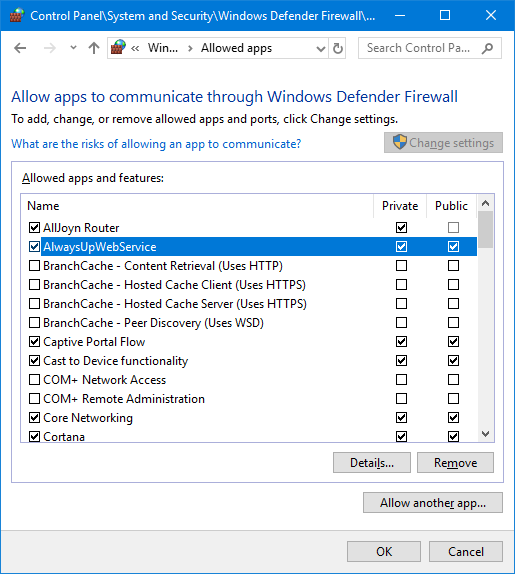
Task: Refresh the Allowed apps page
Action: point(337,48)
